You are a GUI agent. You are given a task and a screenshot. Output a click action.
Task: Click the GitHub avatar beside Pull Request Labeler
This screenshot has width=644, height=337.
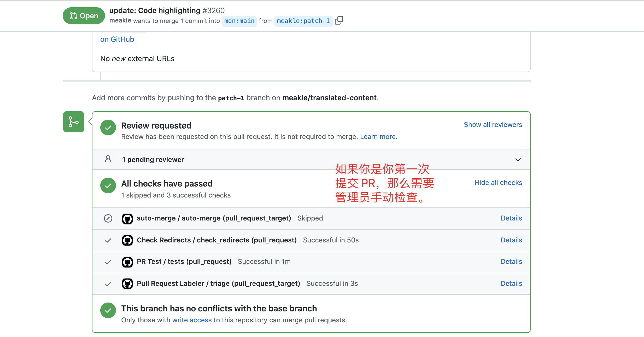[127, 284]
